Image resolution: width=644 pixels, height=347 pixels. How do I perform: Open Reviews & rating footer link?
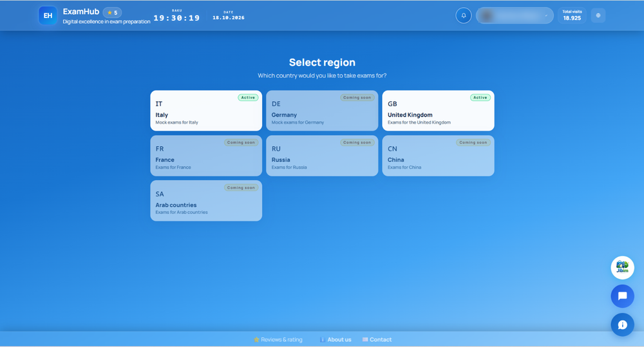tap(278, 340)
